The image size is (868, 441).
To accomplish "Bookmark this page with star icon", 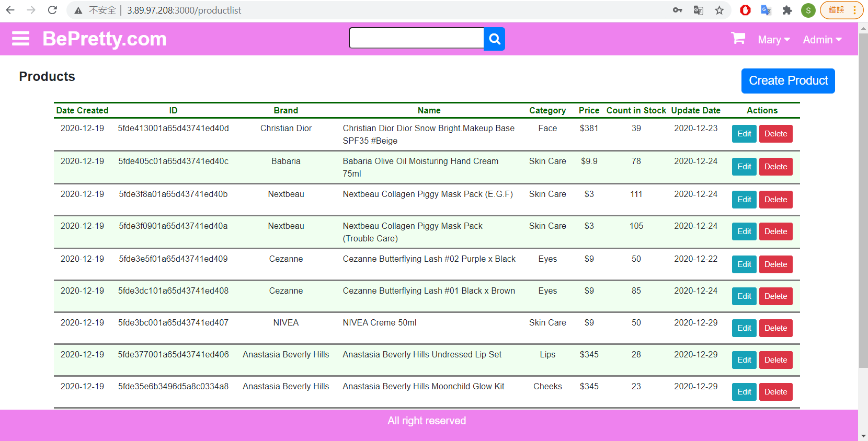I will point(719,10).
